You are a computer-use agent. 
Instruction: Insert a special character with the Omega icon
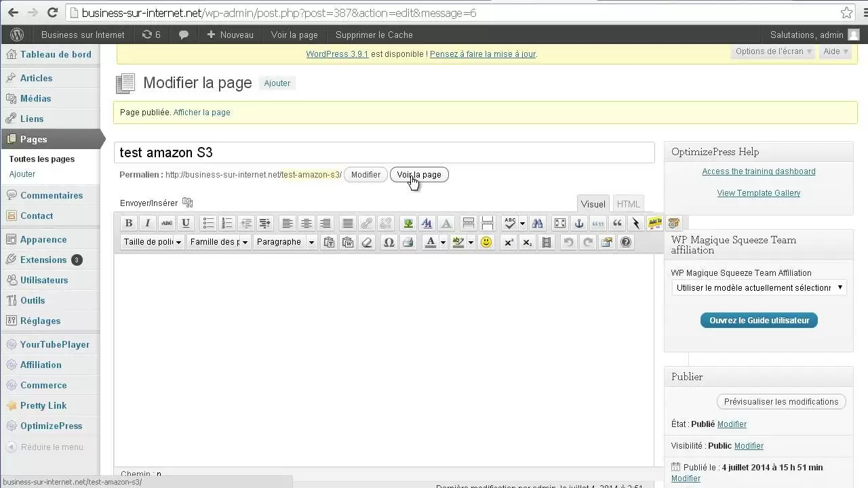coord(389,242)
